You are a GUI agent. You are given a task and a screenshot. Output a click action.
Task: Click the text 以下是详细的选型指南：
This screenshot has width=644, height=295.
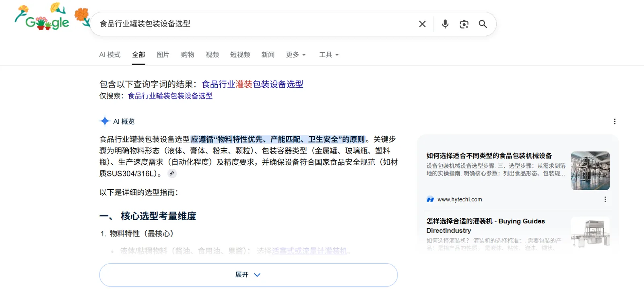coord(139,193)
